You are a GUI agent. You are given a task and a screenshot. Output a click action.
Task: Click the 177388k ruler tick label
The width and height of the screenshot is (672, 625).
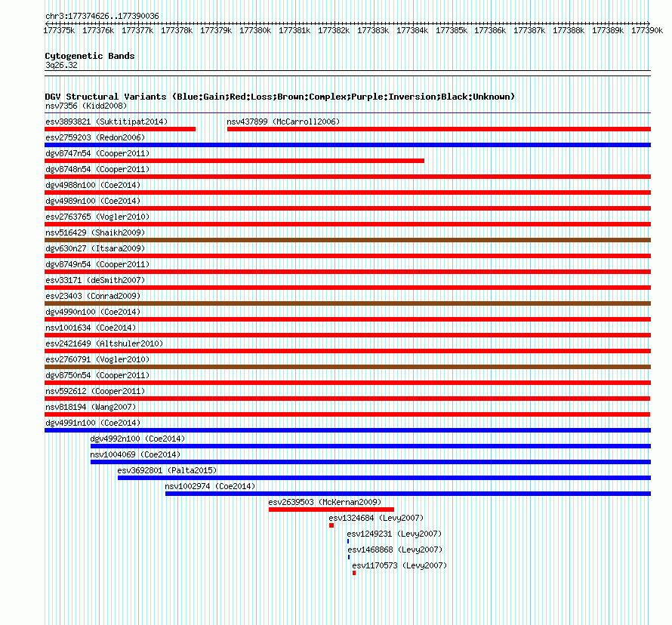tap(569, 30)
